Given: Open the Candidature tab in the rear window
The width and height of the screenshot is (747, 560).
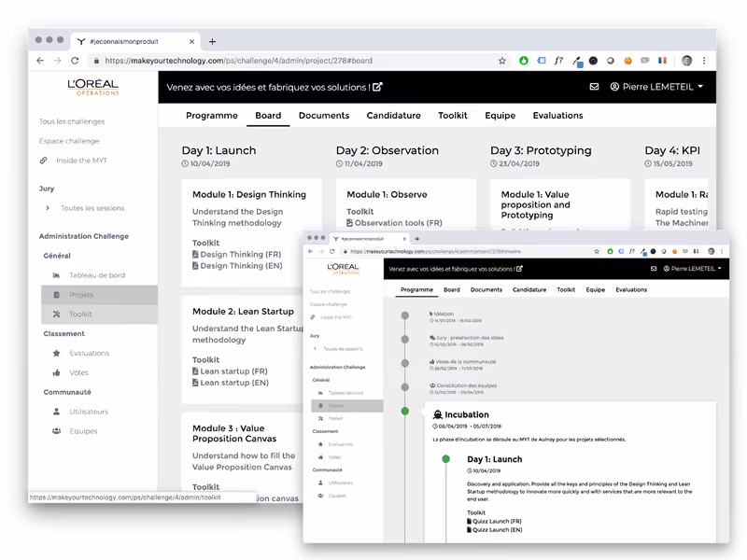Looking at the screenshot, I should pyautogui.click(x=393, y=116).
